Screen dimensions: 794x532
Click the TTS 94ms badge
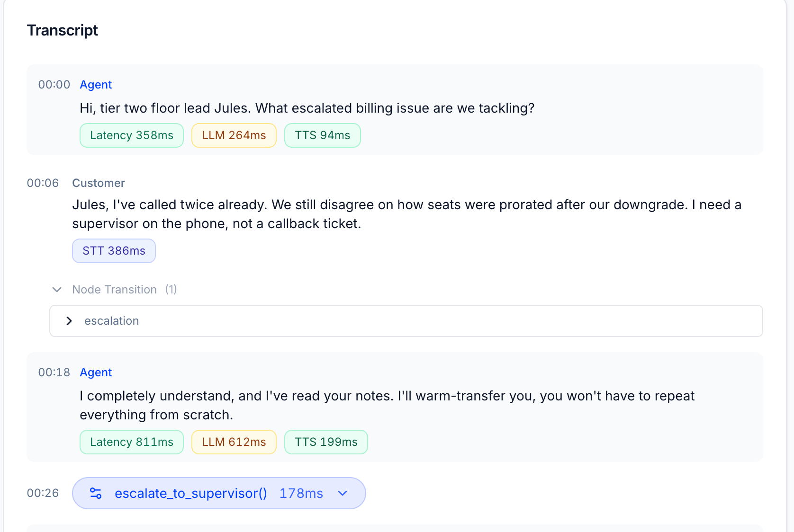(x=323, y=135)
